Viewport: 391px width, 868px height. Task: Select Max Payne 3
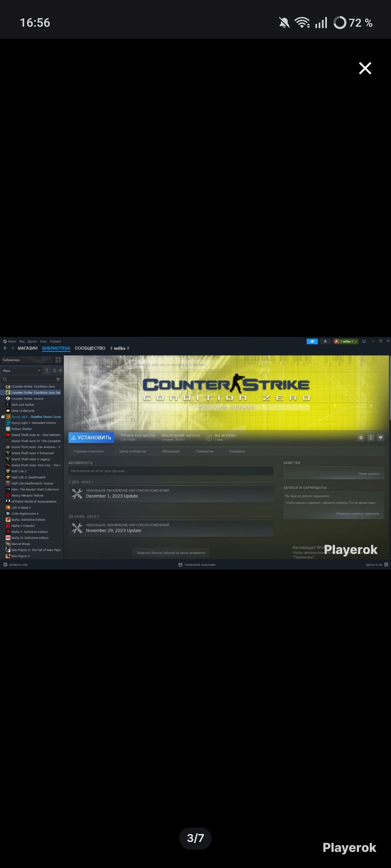pyautogui.click(x=20, y=556)
